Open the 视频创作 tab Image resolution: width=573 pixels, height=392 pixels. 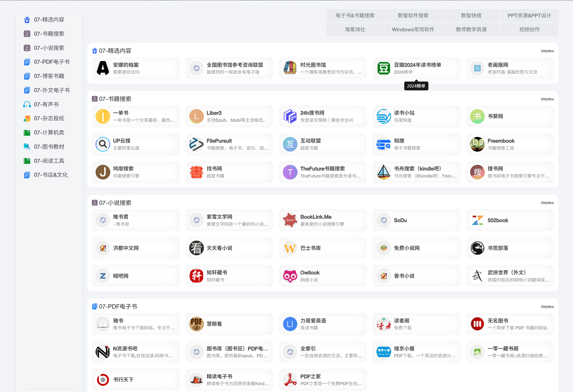click(x=529, y=30)
